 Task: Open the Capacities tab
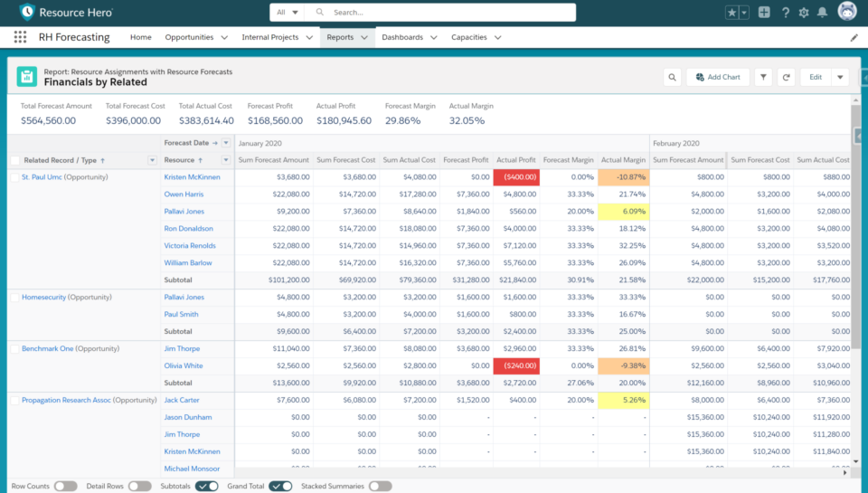(x=469, y=37)
